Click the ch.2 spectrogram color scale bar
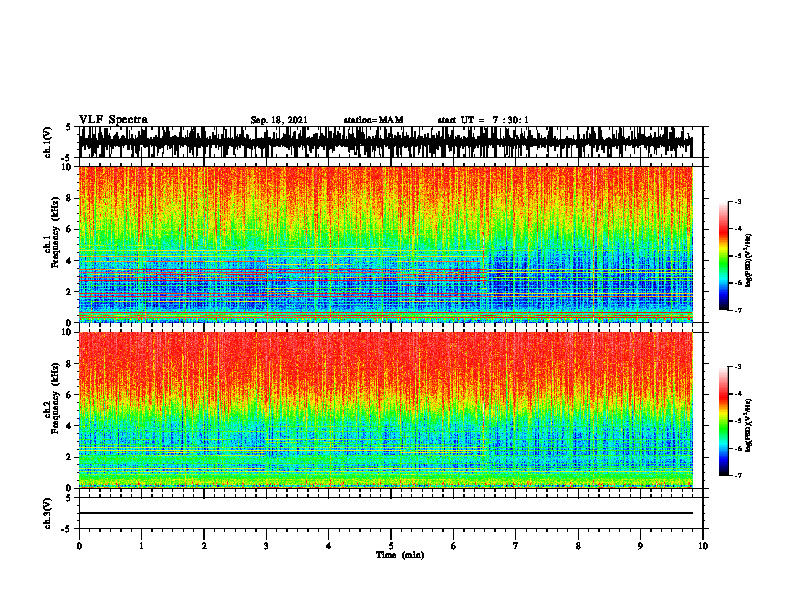 coord(723,421)
